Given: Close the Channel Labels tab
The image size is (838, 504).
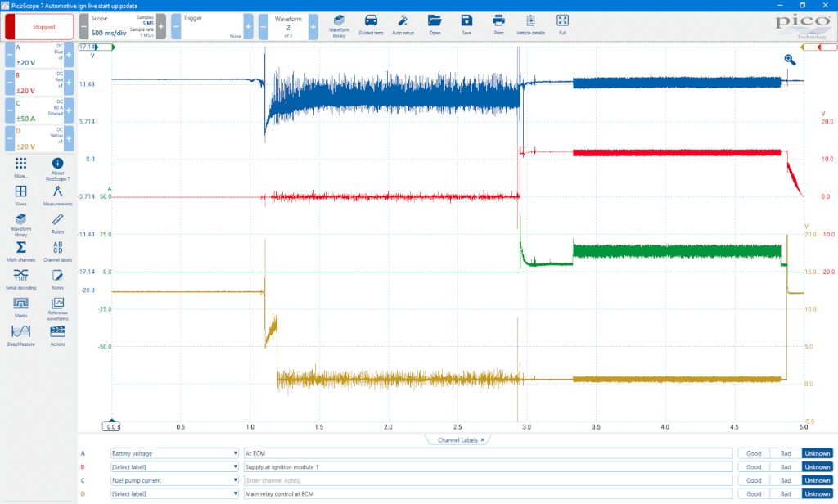Looking at the screenshot, I should 483,440.
